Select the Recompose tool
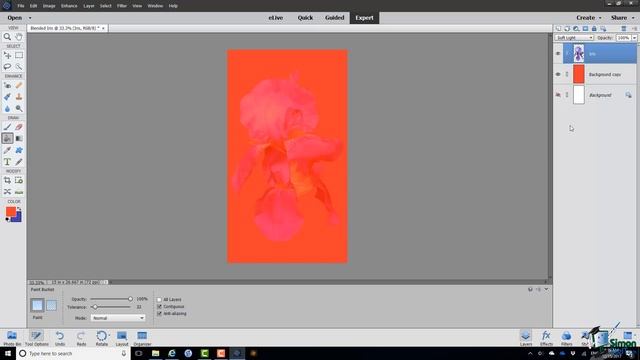Viewport: 640px width, 360px height. tap(19, 180)
